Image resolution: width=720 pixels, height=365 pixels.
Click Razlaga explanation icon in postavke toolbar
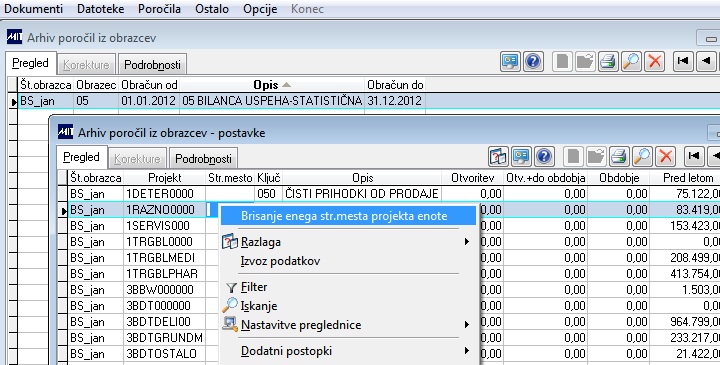pyautogui.click(x=498, y=157)
